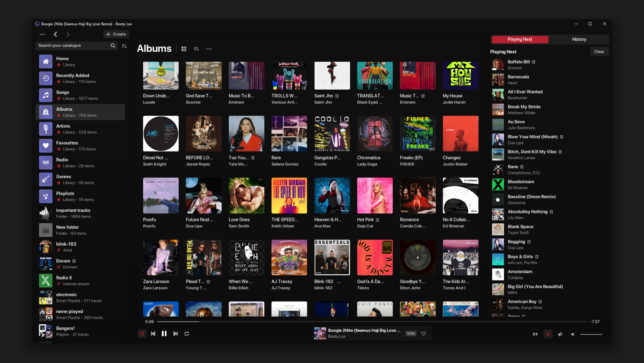Open the Albums more options menu

[x=209, y=49]
